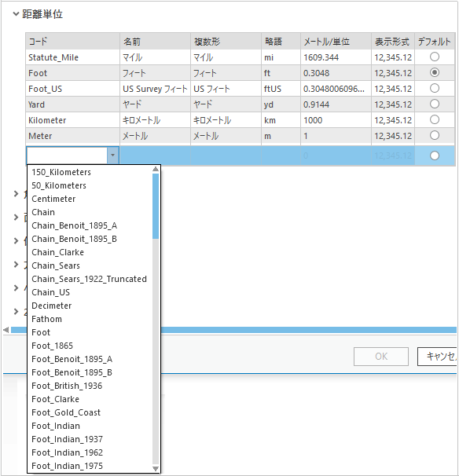The image size is (459, 476).
Task: Set Meter as default unit
Action: [435, 135]
